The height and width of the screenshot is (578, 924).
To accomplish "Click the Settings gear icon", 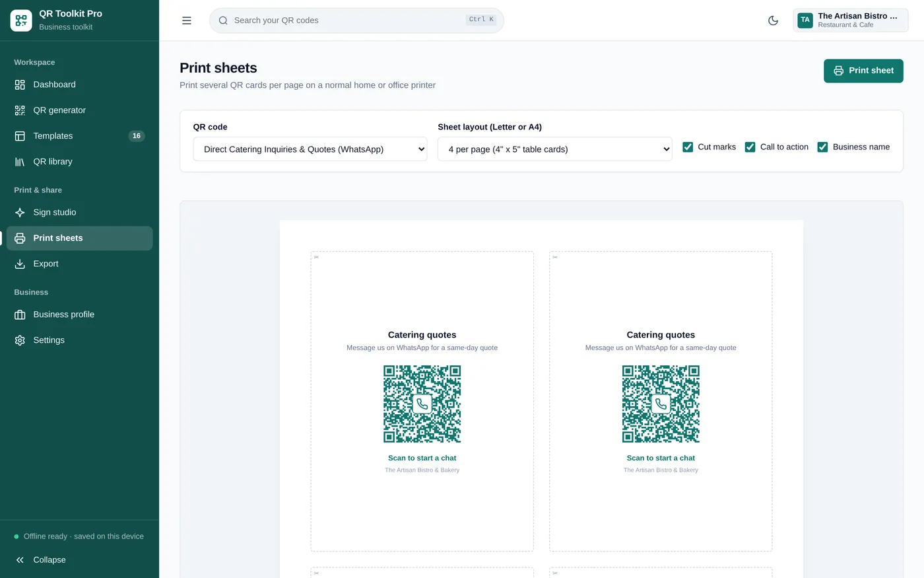I will coord(20,341).
